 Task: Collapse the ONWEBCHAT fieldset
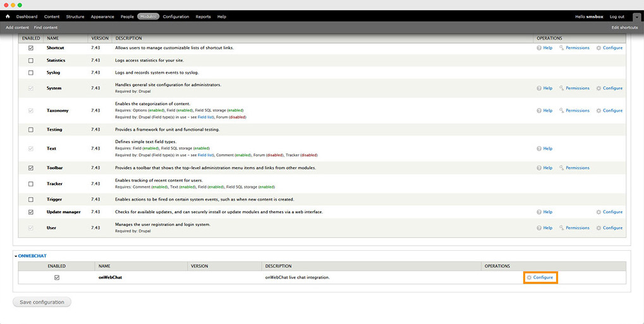31,256
